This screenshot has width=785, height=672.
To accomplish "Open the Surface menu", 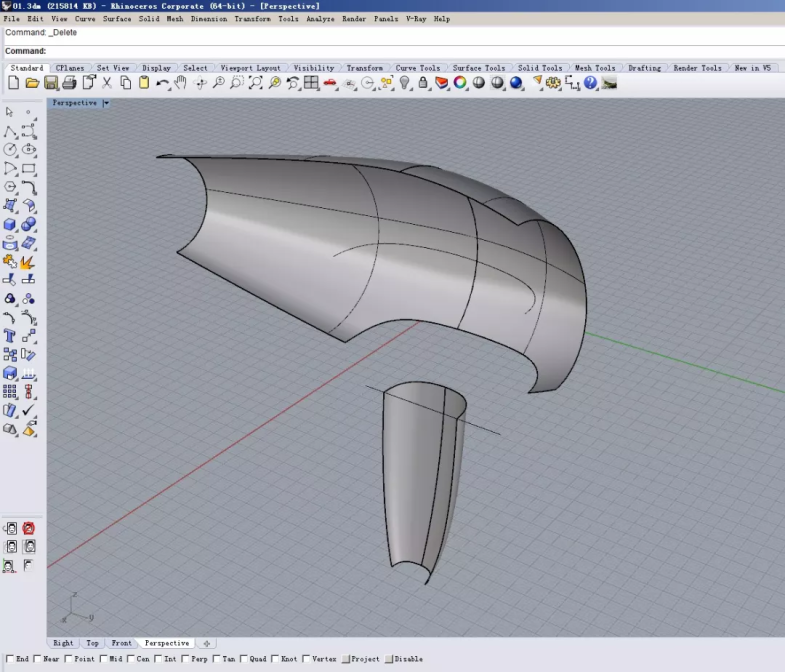I will [x=117, y=19].
